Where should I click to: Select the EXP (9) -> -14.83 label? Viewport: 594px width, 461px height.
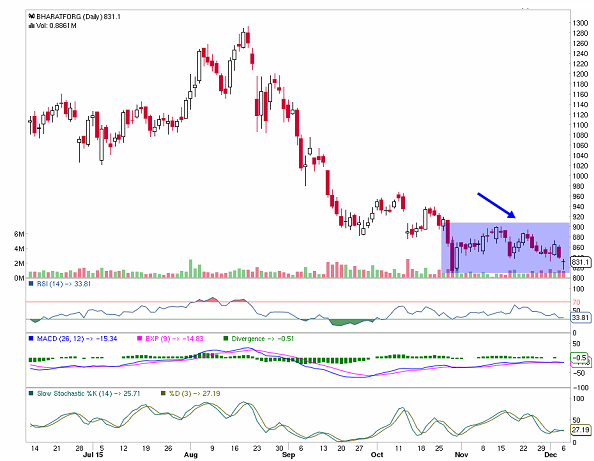[174, 339]
